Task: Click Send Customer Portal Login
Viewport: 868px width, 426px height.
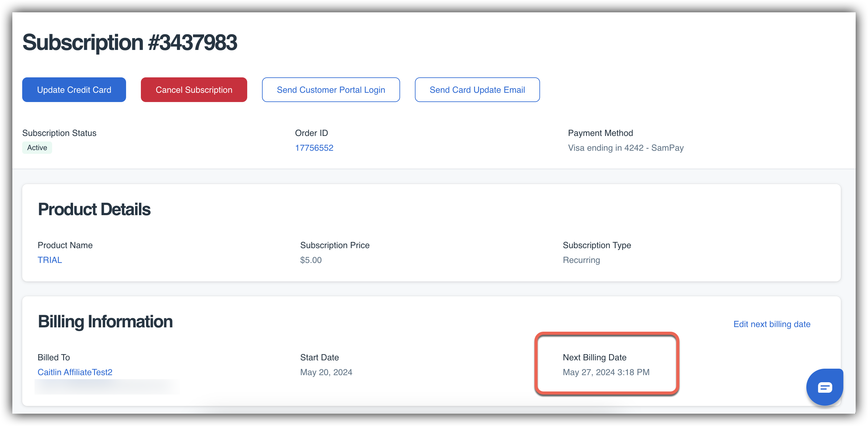Action: click(330, 90)
